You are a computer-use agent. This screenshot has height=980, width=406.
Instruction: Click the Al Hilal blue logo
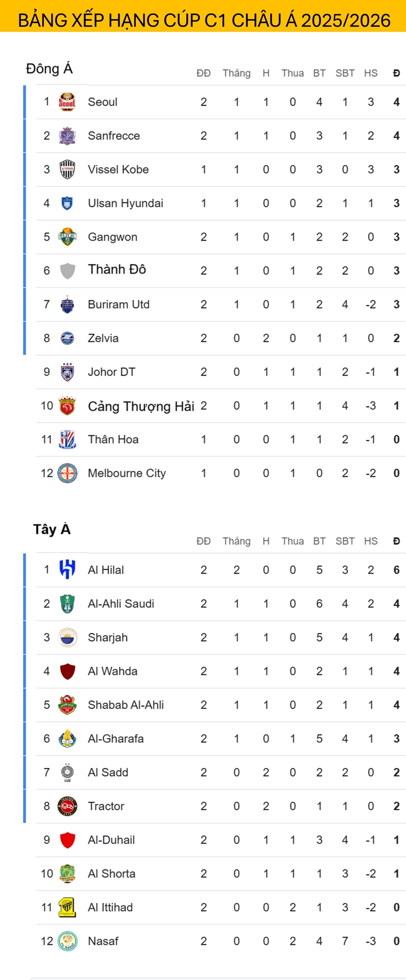[67, 570]
